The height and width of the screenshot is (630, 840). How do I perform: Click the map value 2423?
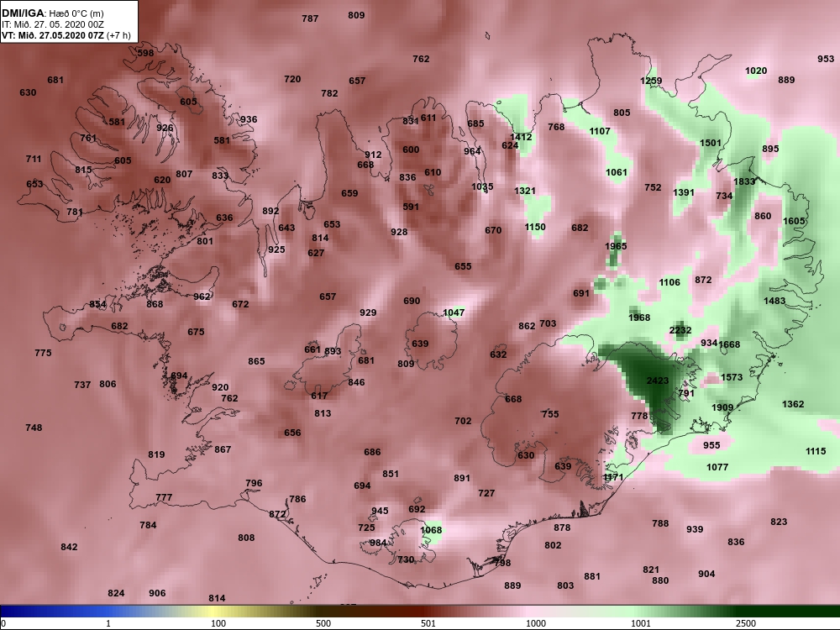pyautogui.click(x=658, y=381)
